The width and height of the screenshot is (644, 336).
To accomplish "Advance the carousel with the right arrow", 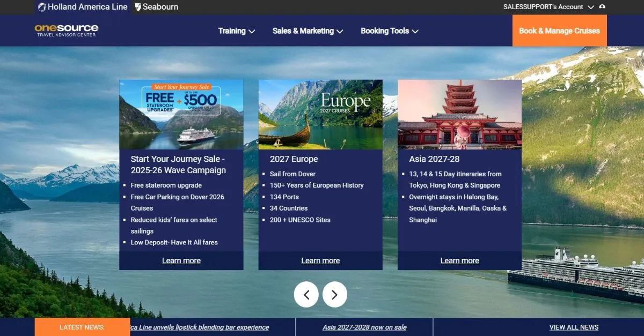I will [335, 294].
